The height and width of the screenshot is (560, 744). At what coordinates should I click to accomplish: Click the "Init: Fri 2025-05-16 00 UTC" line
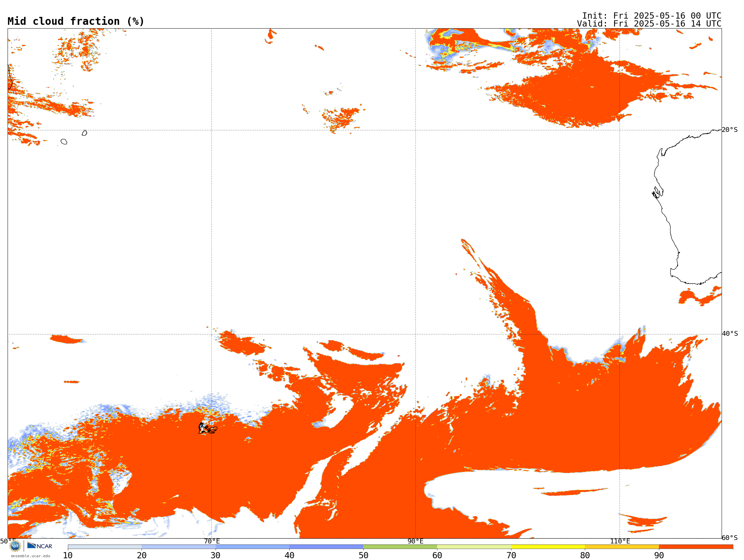click(652, 16)
